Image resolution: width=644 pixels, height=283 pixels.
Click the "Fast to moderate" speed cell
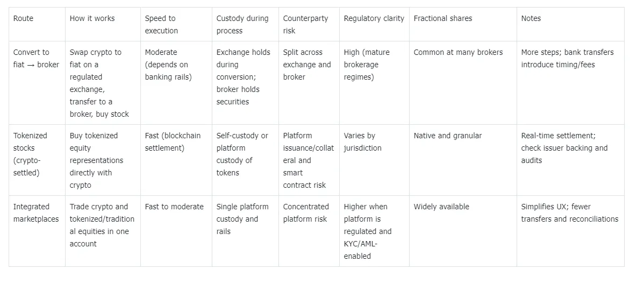coord(174,207)
